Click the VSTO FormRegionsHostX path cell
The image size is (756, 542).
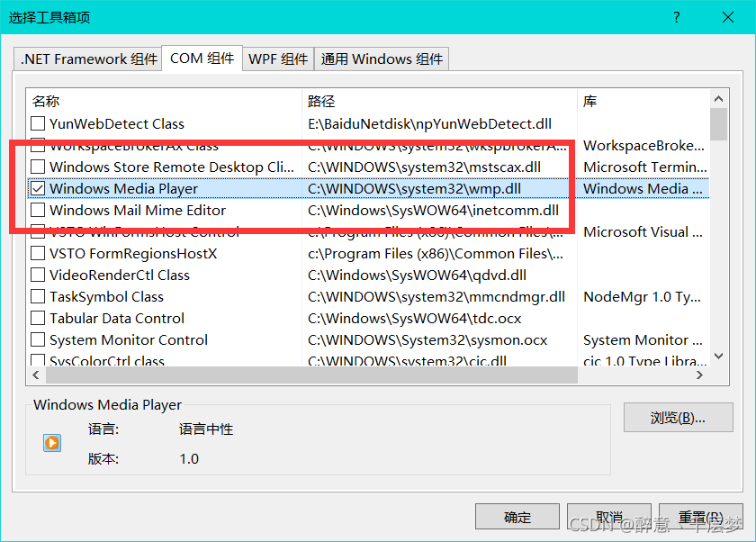click(x=436, y=254)
